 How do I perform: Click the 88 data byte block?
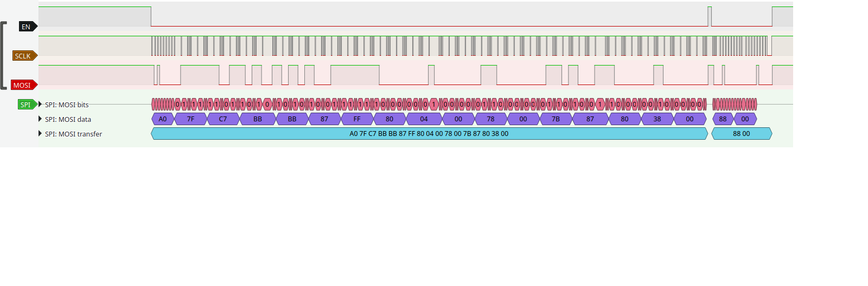click(723, 119)
